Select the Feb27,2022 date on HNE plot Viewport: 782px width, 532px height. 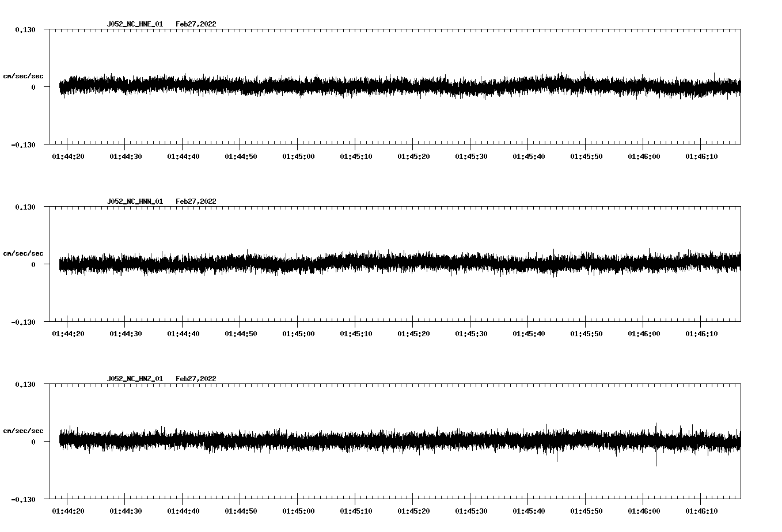pos(196,24)
